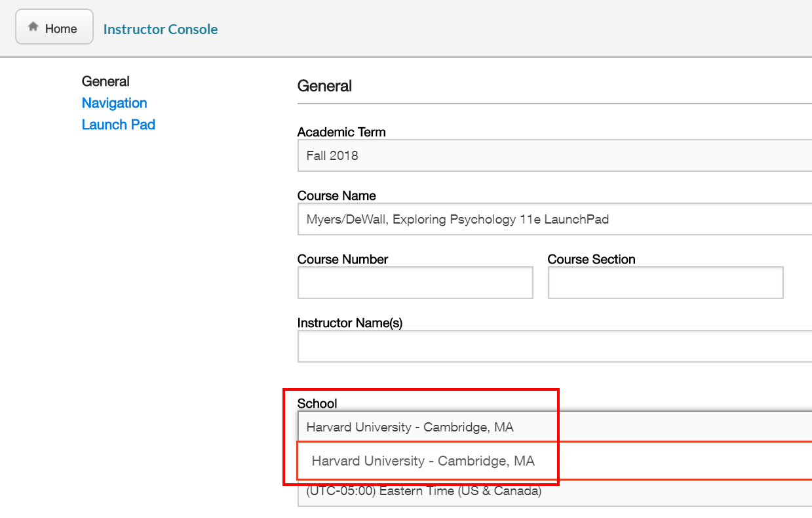Viewport: 812px width, 518px height.
Task: Open the time zone selector
Action: (x=459, y=491)
